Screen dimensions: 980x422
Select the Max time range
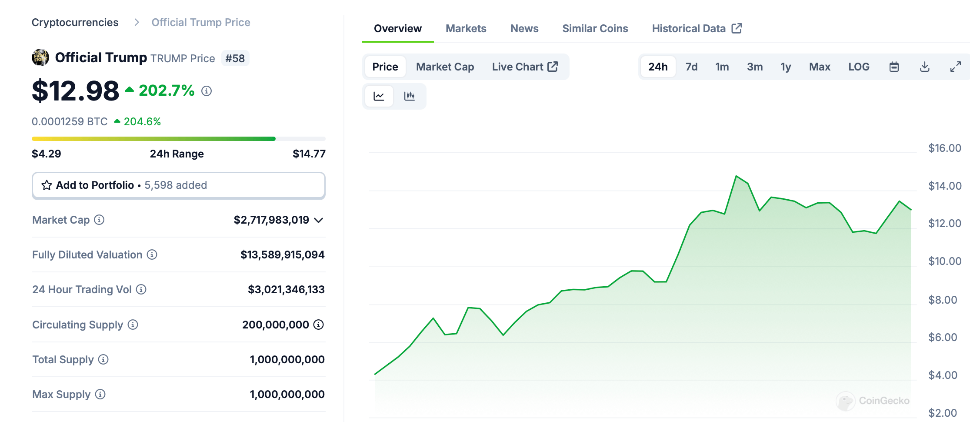[820, 67]
